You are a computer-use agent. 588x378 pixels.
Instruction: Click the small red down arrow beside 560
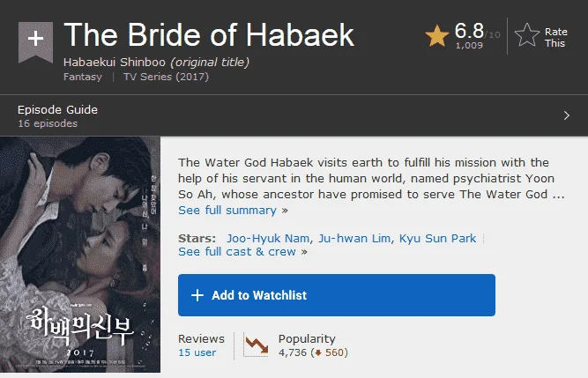318,352
